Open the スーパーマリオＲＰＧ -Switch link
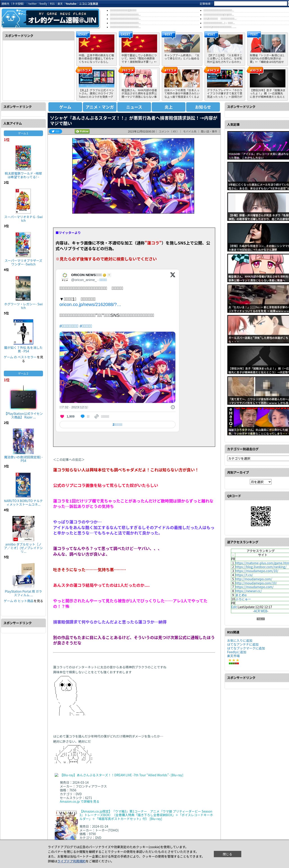289x868 pixels. pyautogui.click(x=23, y=219)
